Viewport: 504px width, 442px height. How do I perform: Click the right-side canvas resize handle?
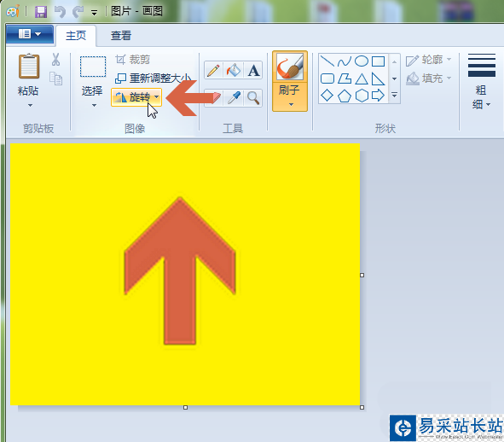(362, 275)
